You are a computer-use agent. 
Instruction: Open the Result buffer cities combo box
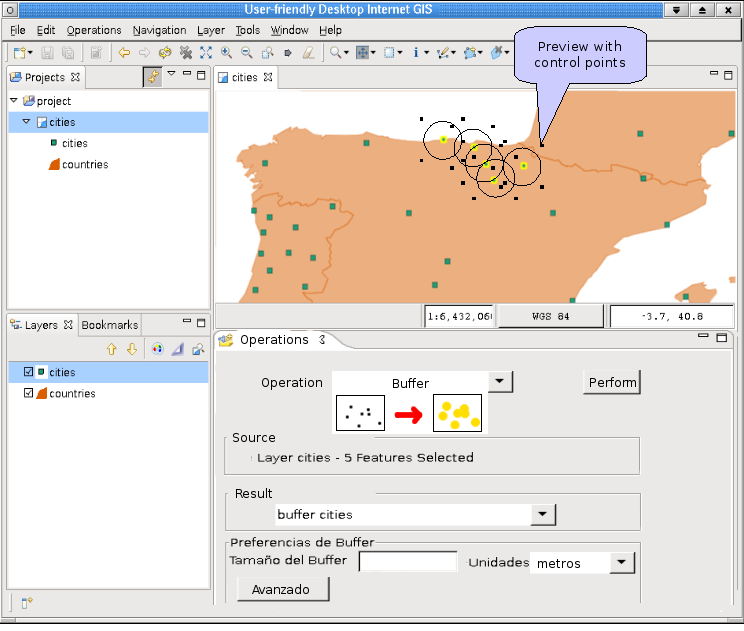(x=415, y=514)
